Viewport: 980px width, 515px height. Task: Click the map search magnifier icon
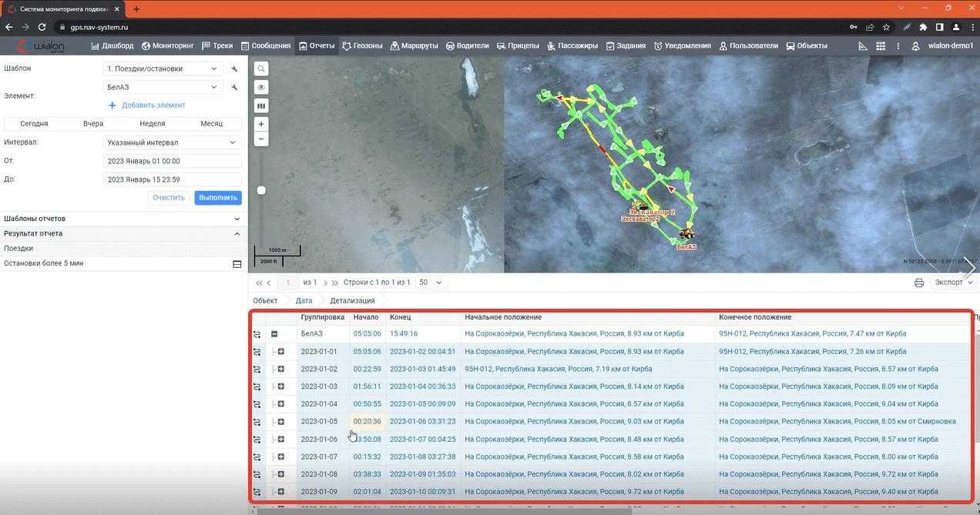262,69
